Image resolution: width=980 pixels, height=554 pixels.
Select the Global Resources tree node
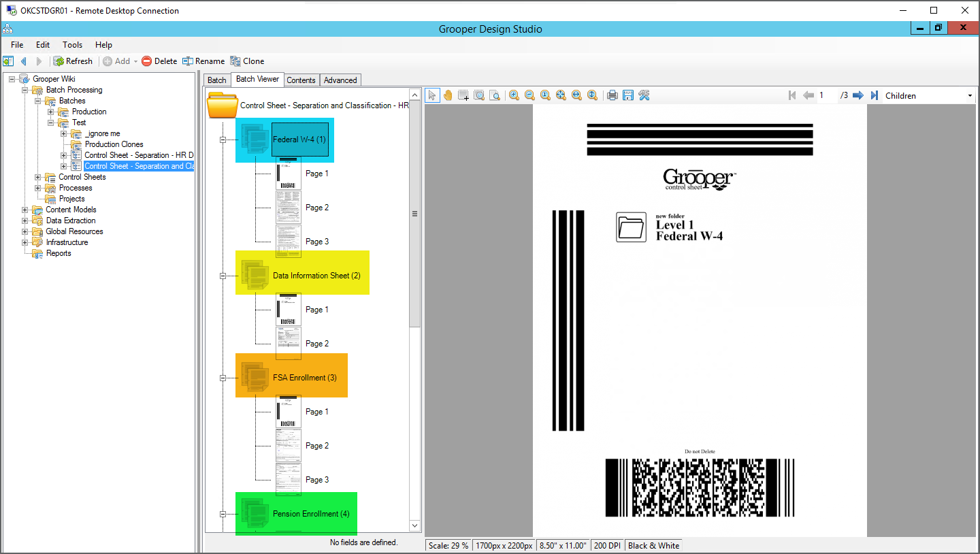74,231
